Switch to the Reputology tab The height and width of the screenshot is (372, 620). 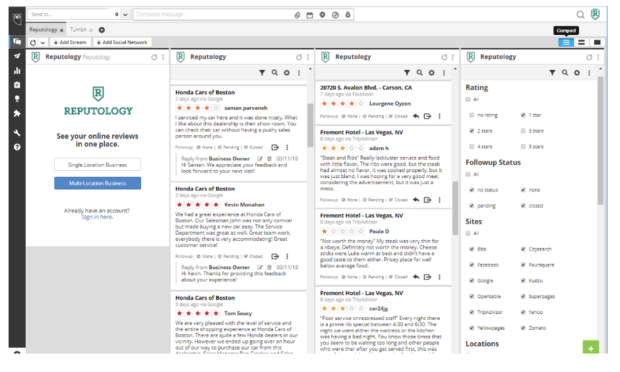coord(43,30)
